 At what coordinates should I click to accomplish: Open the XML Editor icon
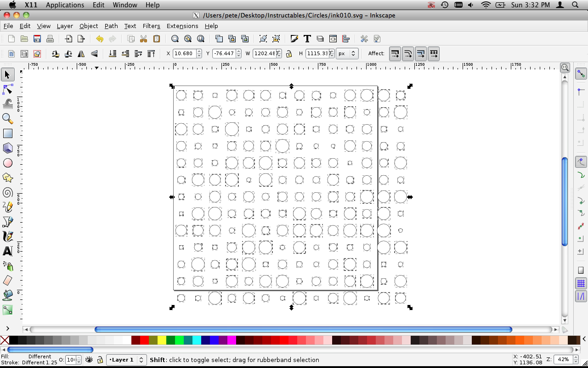333,39
